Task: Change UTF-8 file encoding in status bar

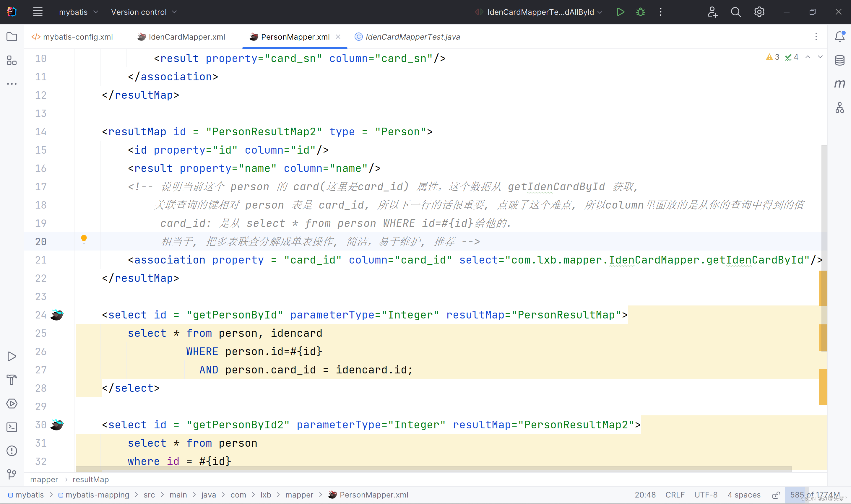Action: [x=706, y=495]
